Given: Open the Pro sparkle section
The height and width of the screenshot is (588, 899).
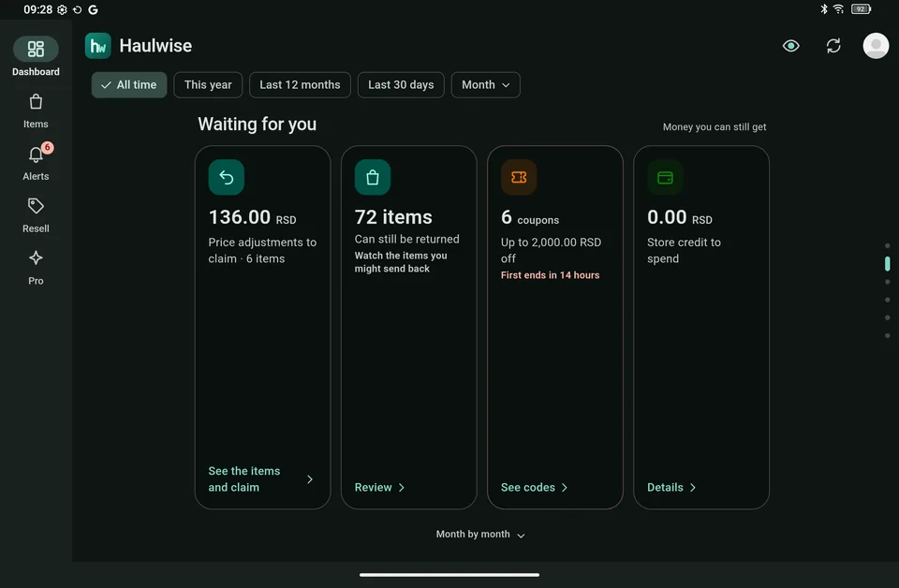Looking at the screenshot, I should pyautogui.click(x=36, y=268).
